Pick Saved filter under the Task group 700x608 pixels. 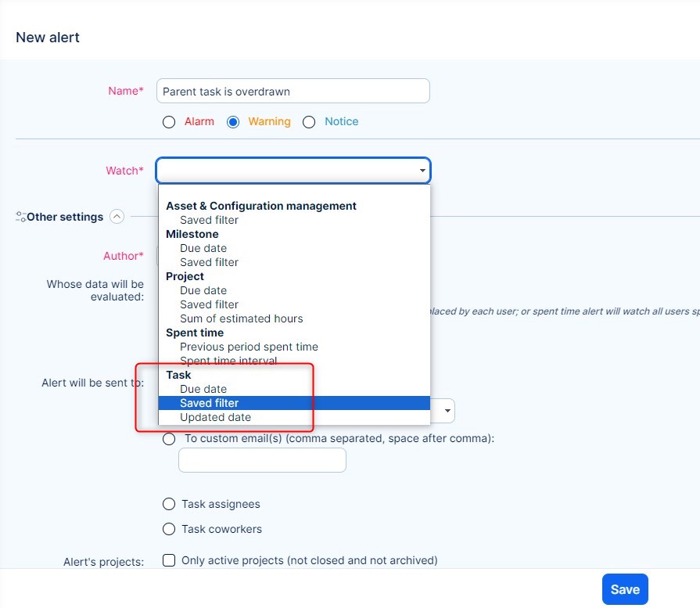[x=210, y=403]
